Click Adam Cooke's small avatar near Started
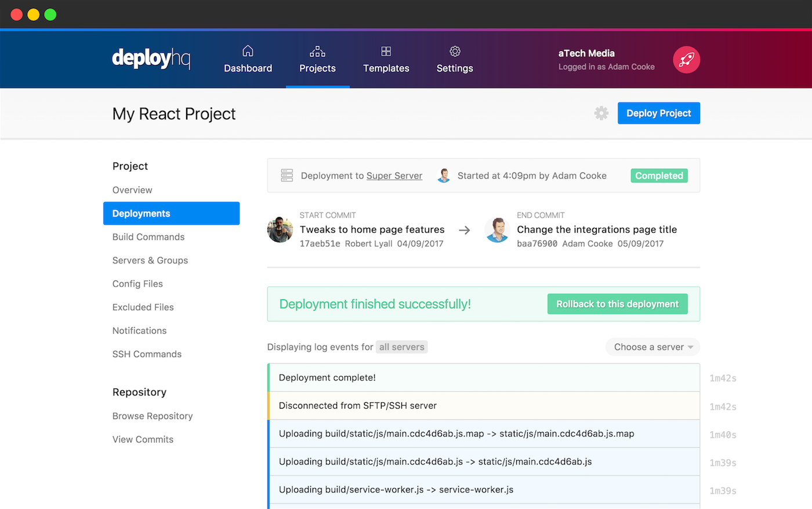 point(444,175)
